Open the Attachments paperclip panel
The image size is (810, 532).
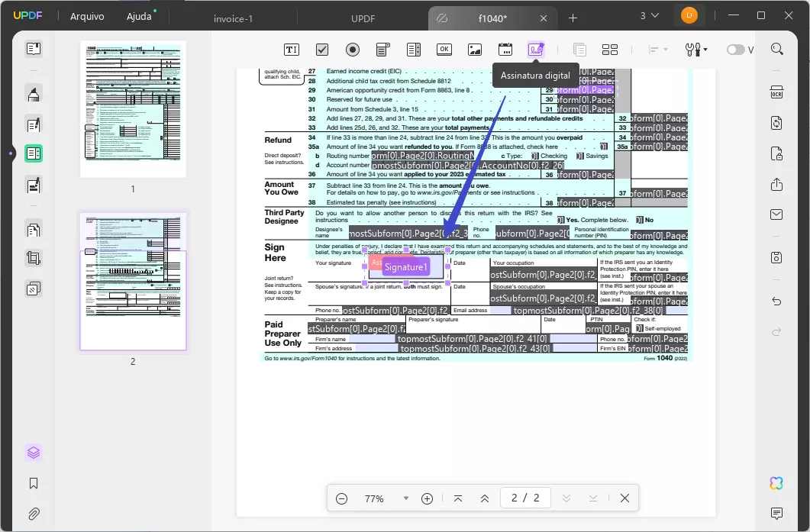(34, 514)
